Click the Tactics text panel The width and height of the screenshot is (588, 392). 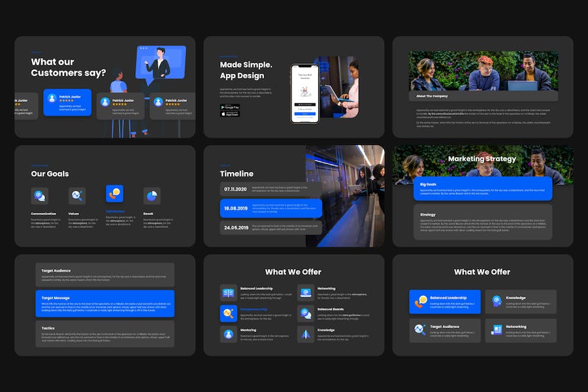pyautogui.click(x=105, y=333)
